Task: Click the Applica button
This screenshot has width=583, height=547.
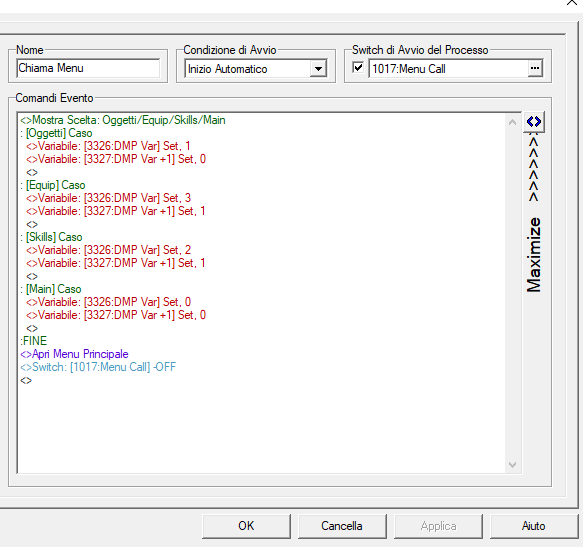Action: pyautogui.click(x=438, y=526)
